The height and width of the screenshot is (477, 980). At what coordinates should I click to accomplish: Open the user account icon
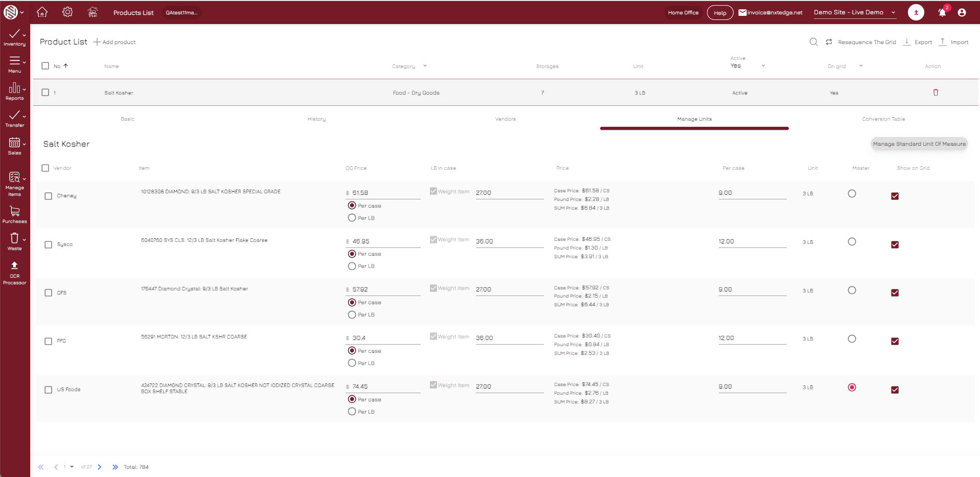[x=962, y=12]
